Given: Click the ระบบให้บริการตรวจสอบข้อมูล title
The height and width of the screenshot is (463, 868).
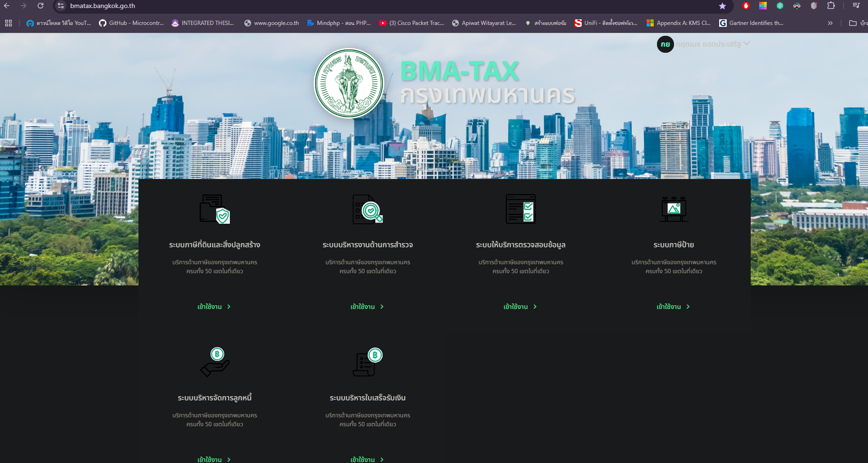Looking at the screenshot, I should coord(521,245).
